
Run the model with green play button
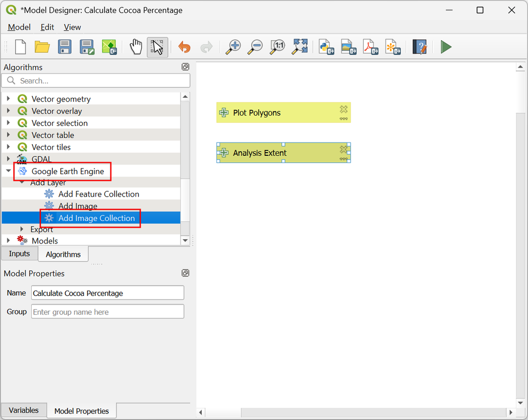pyautogui.click(x=446, y=47)
